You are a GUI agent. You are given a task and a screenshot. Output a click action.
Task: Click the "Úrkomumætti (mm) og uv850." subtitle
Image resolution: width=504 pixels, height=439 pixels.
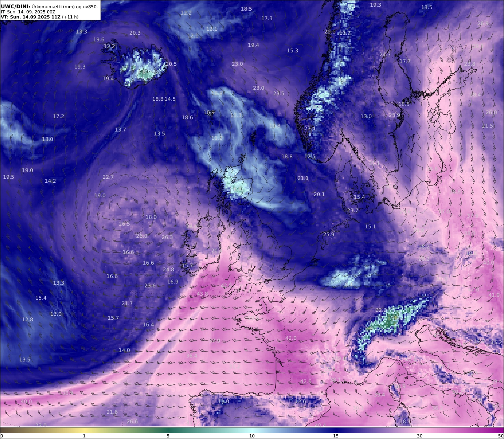tap(65, 6)
